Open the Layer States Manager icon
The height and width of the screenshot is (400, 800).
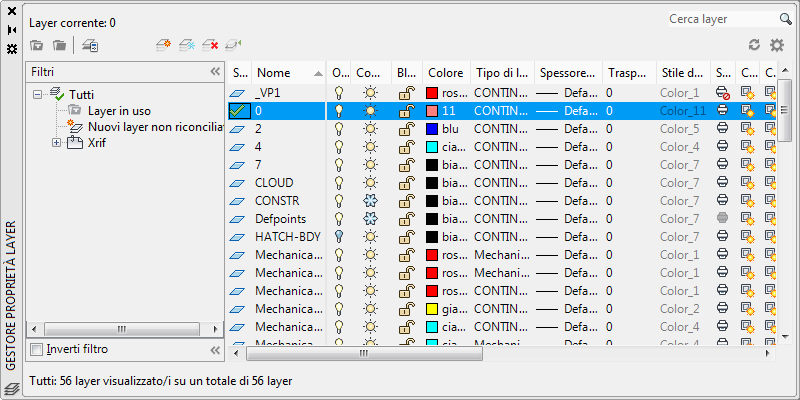(90, 45)
